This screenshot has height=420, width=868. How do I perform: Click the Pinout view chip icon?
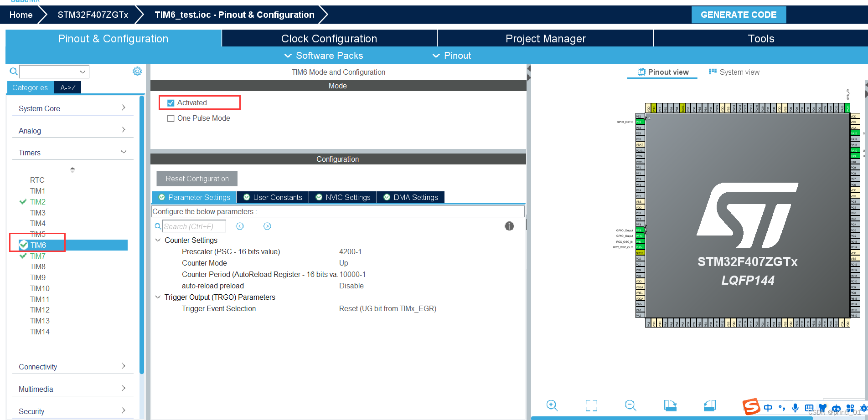click(641, 72)
